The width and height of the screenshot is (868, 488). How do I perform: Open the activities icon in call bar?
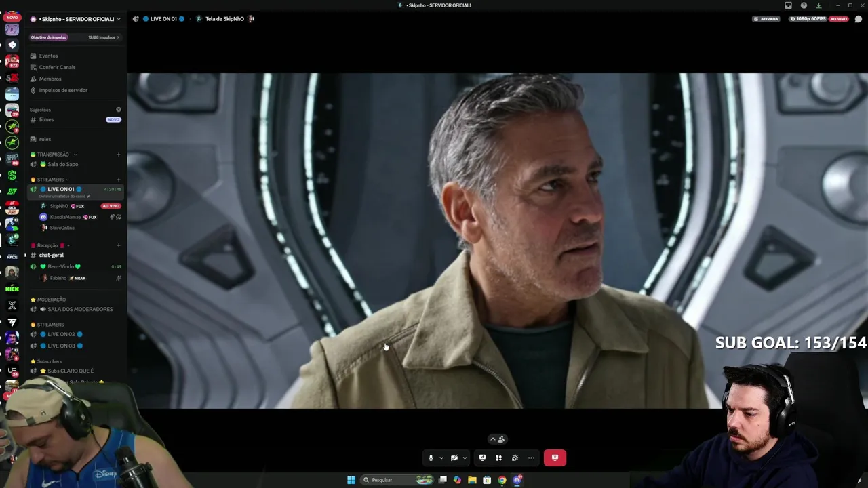coord(498,457)
